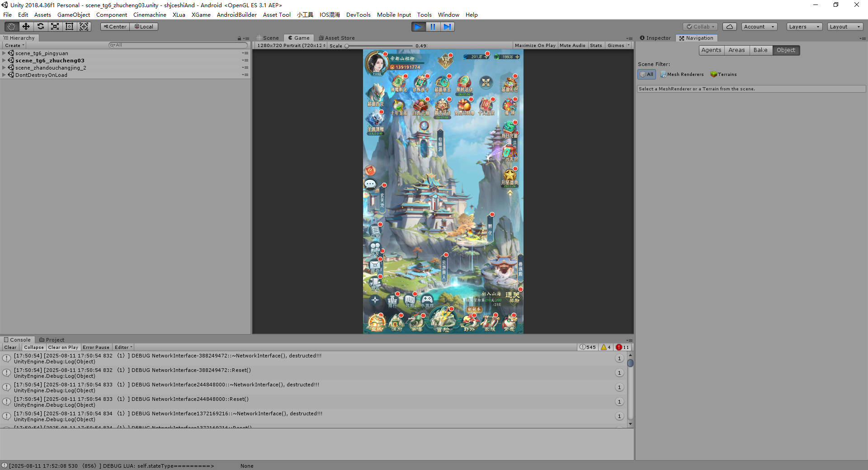Open the Create dropdown in Hierarchy

14,45
